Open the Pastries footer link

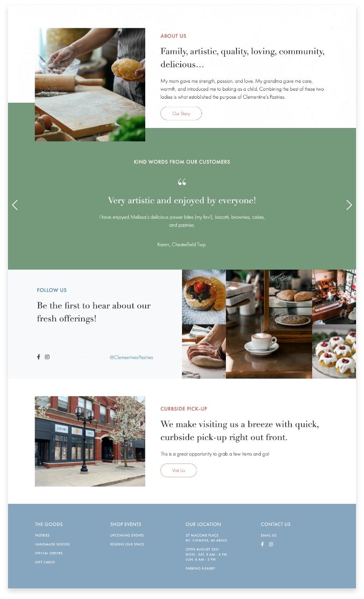pos(43,535)
